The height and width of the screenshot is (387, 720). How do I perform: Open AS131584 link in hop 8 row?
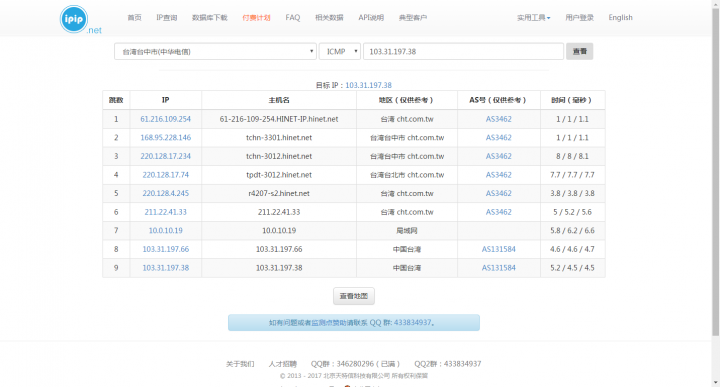(499, 249)
